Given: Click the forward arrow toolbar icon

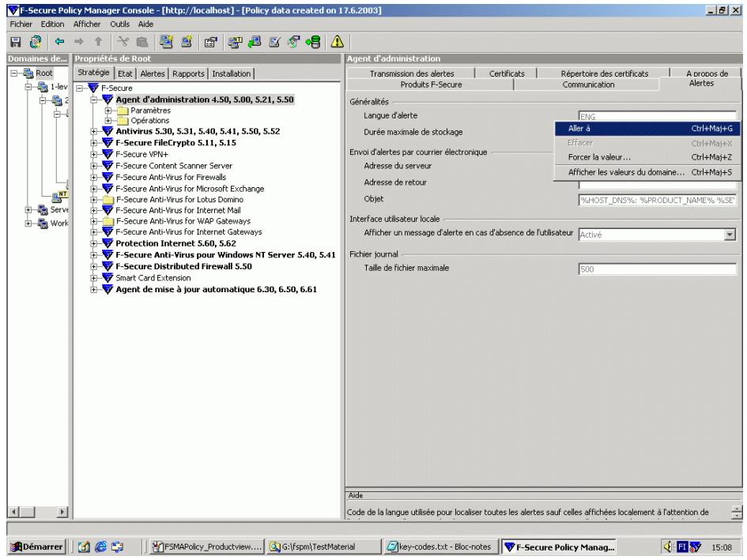Looking at the screenshot, I should [x=78, y=41].
